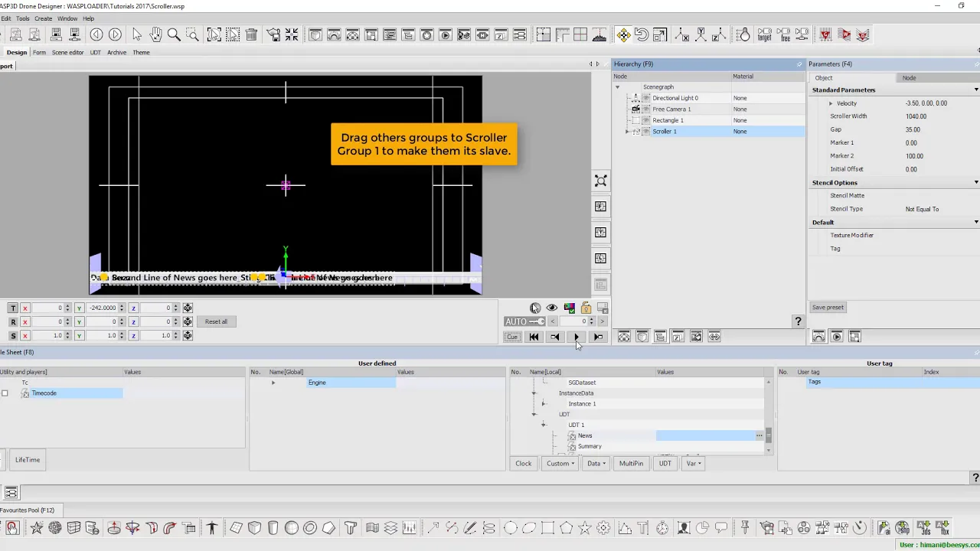Switch to the Archive tab

116,53
